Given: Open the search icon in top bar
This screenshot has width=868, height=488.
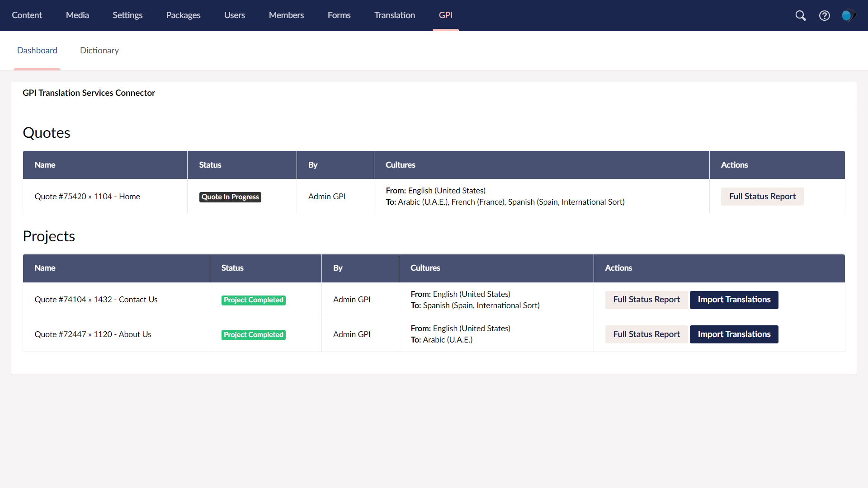Looking at the screenshot, I should 801,15.
